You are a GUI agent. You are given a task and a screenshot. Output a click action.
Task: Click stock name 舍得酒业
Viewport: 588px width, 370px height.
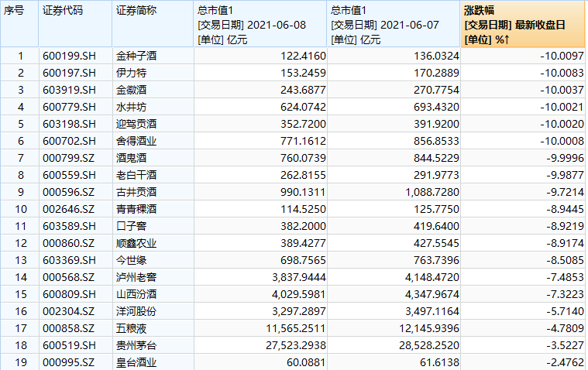[136, 142]
